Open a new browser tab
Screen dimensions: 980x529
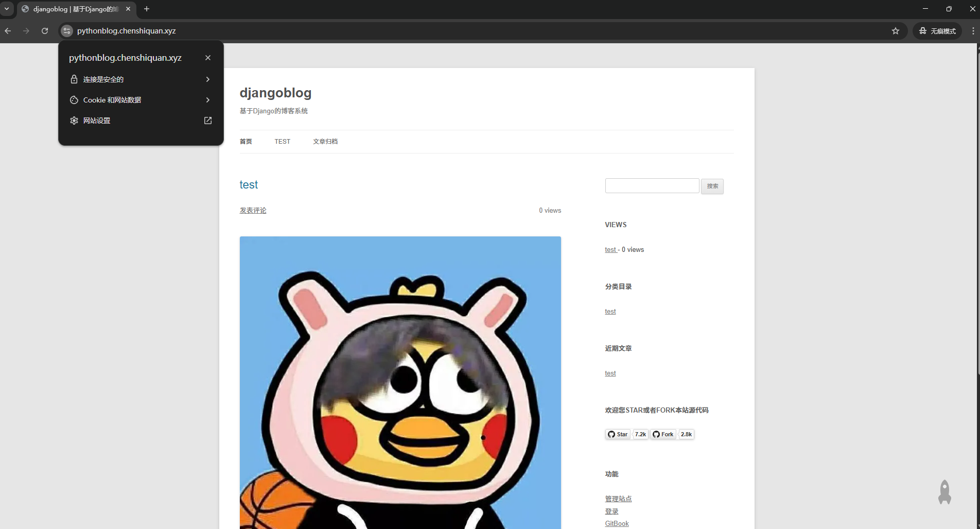point(147,9)
